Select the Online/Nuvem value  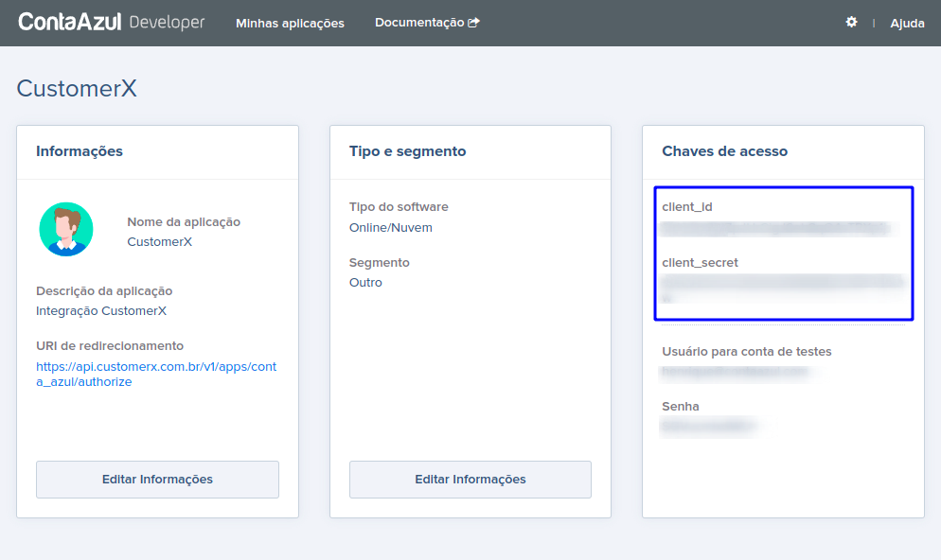(391, 228)
